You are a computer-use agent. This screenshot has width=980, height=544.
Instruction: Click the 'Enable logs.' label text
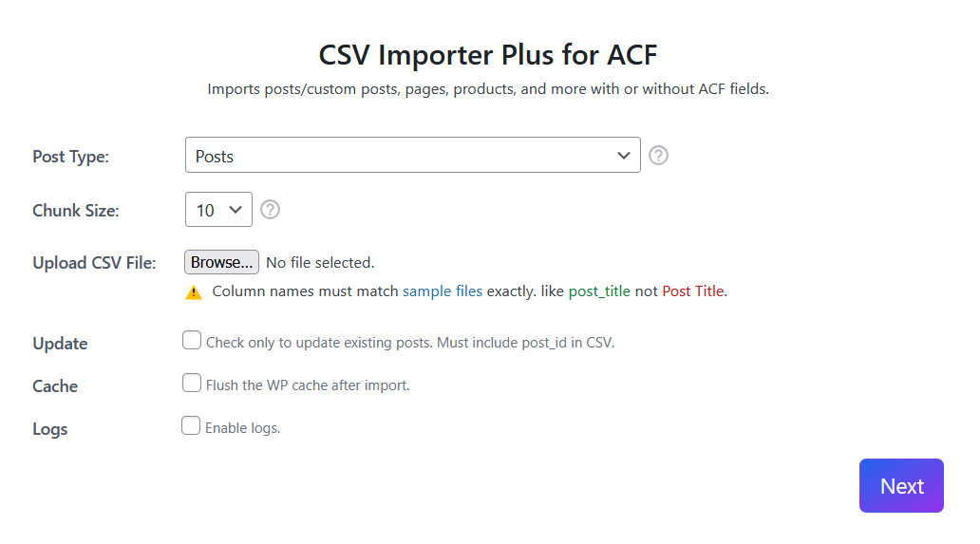pyautogui.click(x=243, y=428)
